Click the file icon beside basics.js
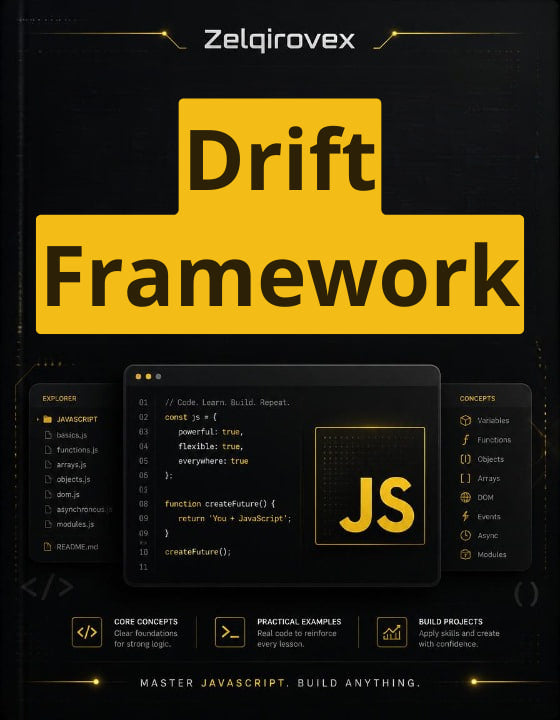Screen dimensions: 560x720 pos(47,435)
